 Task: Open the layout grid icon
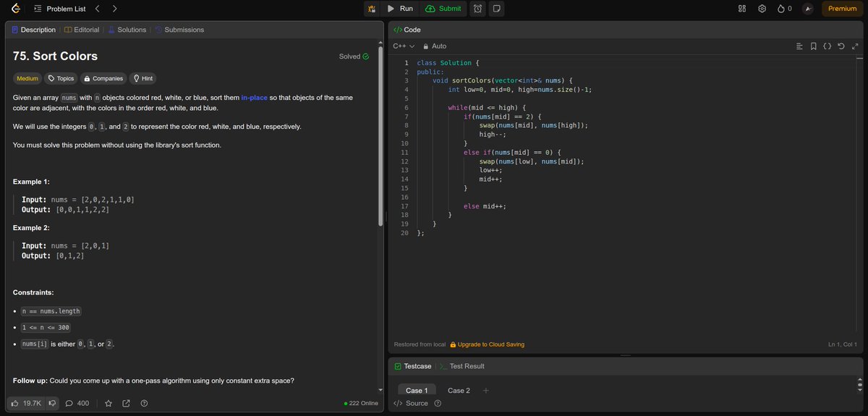741,9
